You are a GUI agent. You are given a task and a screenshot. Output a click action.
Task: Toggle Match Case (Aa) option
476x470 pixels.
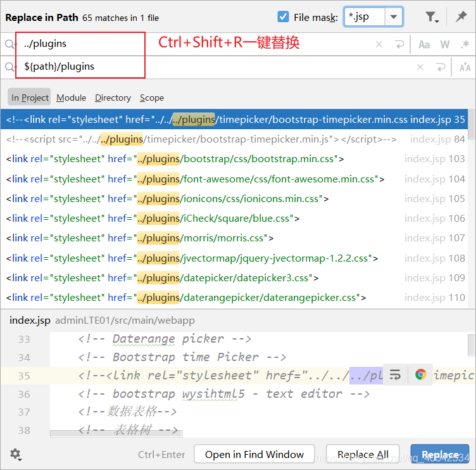point(424,45)
